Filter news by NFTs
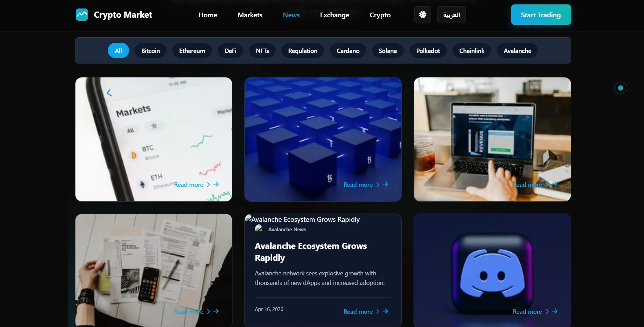The image size is (644, 327). click(262, 51)
